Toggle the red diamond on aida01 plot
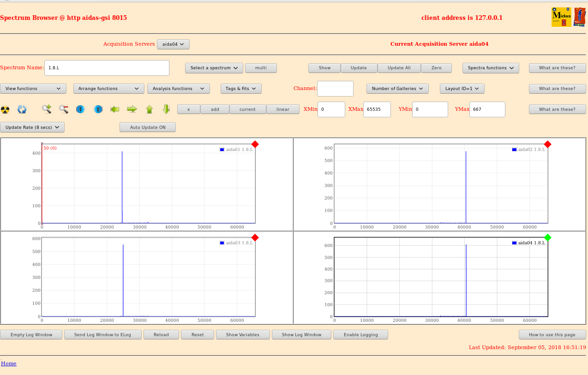588x375 pixels. [255, 145]
